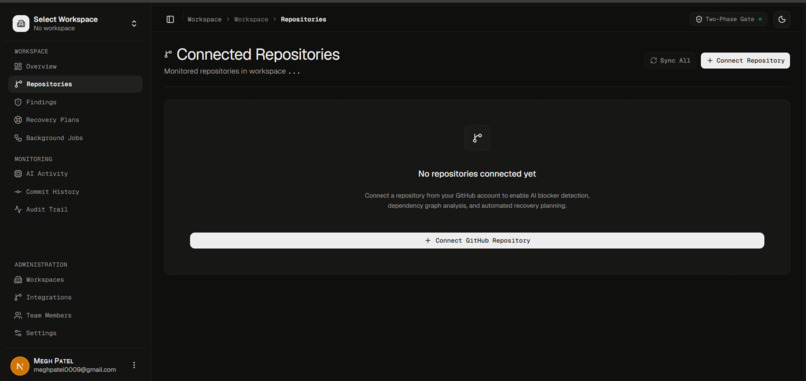Open the Overview menu item

pos(76,66)
